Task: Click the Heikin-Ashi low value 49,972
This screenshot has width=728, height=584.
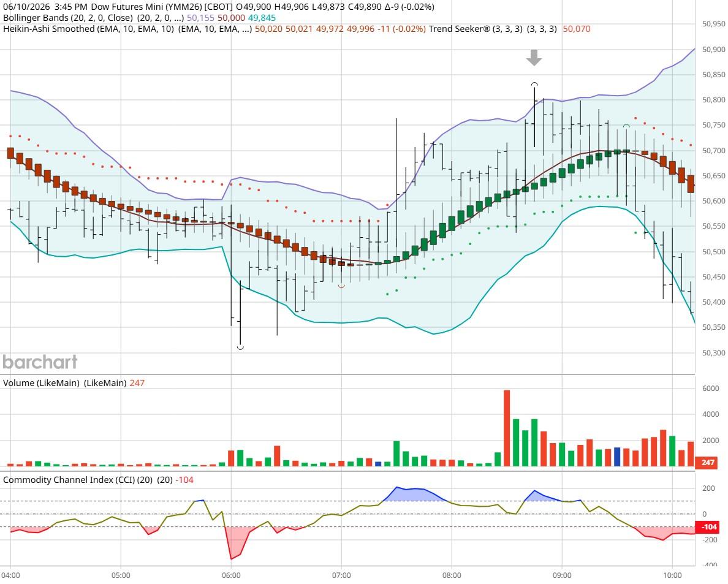Action: [330, 29]
